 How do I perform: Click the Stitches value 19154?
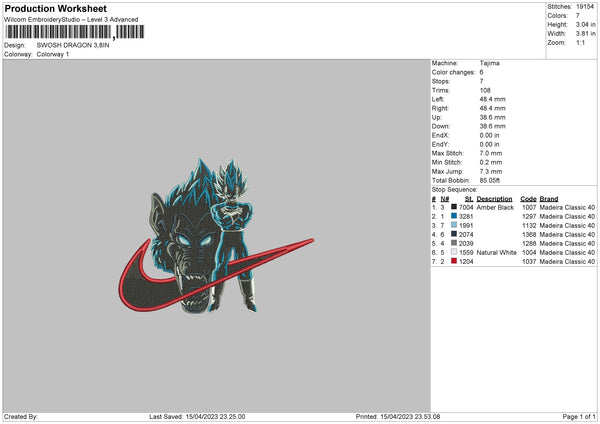click(585, 7)
